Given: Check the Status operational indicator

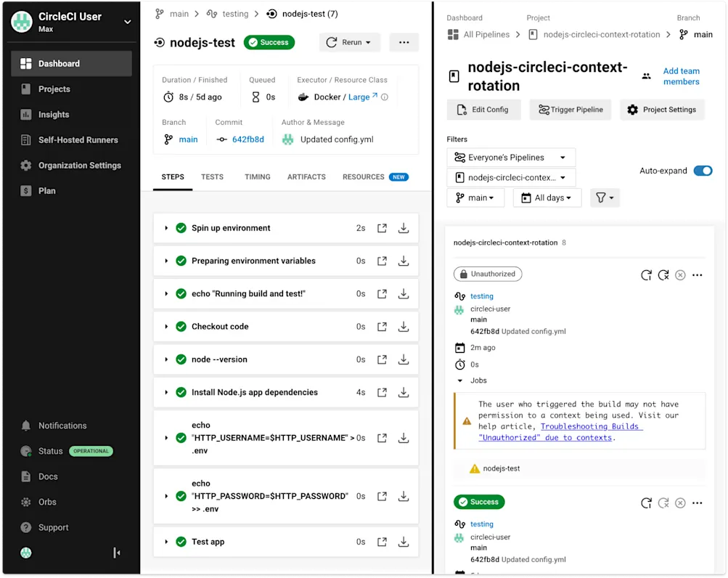Looking at the screenshot, I should tap(91, 451).
